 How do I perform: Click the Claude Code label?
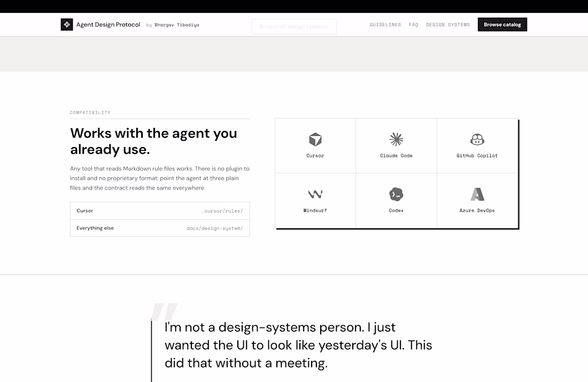tap(396, 156)
